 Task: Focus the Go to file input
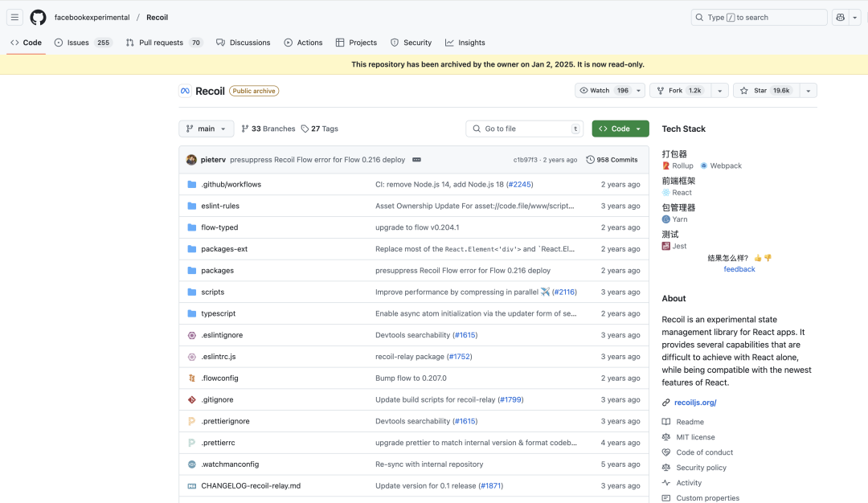tap(524, 129)
